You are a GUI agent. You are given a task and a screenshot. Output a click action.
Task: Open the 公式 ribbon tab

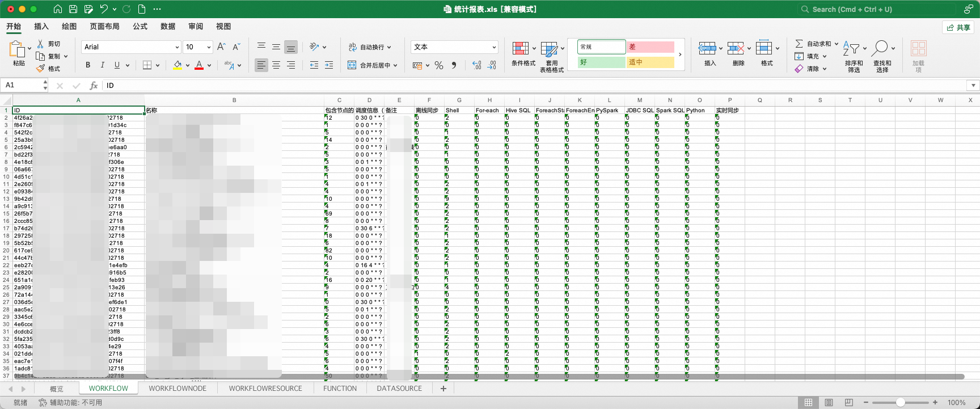coord(140,26)
